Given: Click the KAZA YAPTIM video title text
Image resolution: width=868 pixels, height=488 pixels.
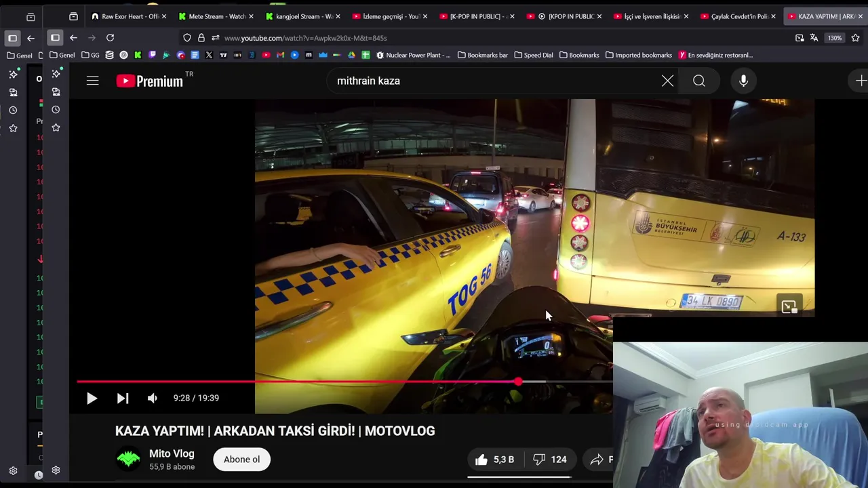Looking at the screenshot, I should click(275, 431).
